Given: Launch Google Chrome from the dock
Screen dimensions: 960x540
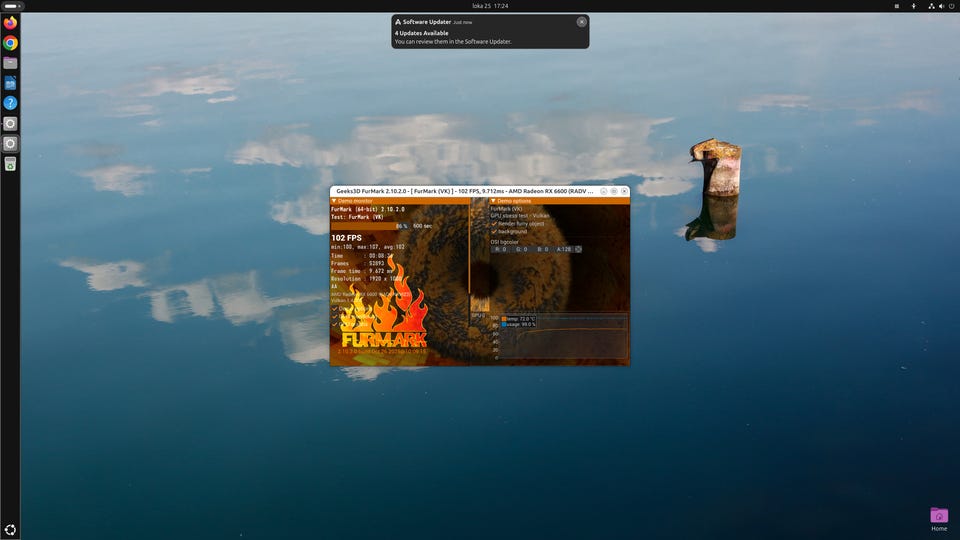Looking at the screenshot, I should point(10,43).
